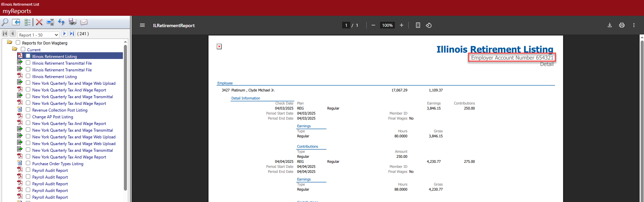This screenshot has height=202, width=644.
Task: Click the 1,109.37 total value
Action: (436, 90)
